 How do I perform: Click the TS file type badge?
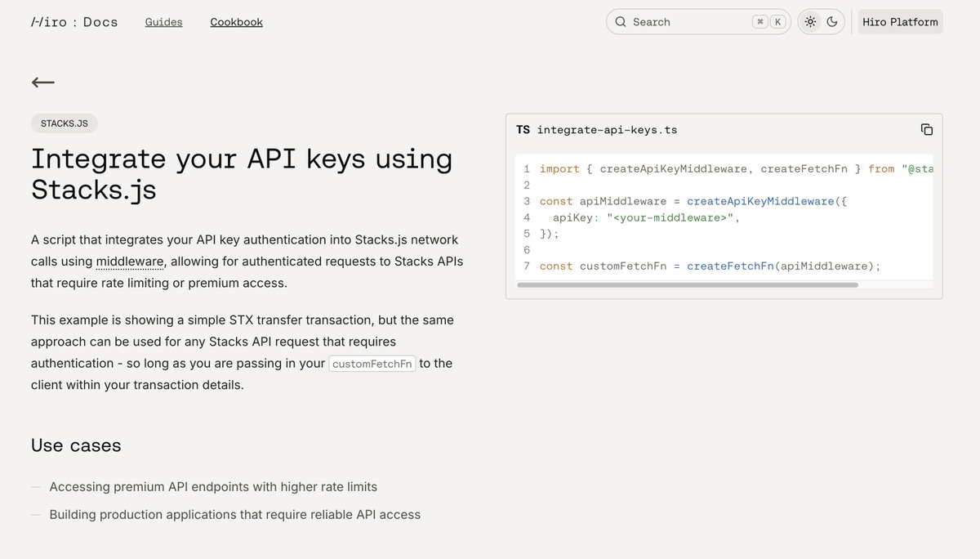[523, 130]
